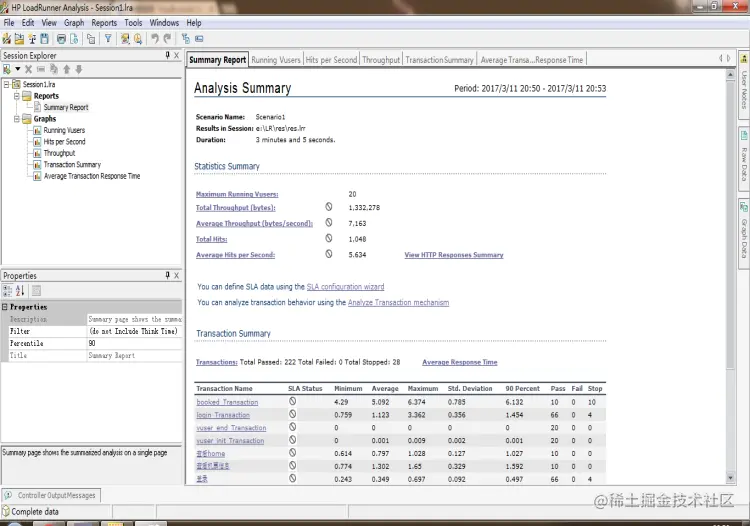The height and width of the screenshot is (526, 751).
Task: Pin the Session Explorer panel
Action: click(x=168, y=56)
